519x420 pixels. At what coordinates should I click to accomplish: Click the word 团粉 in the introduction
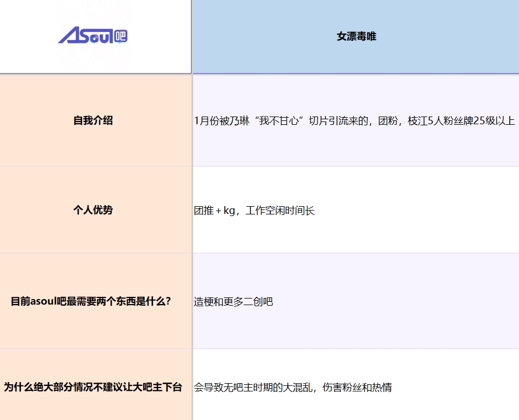click(388, 121)
